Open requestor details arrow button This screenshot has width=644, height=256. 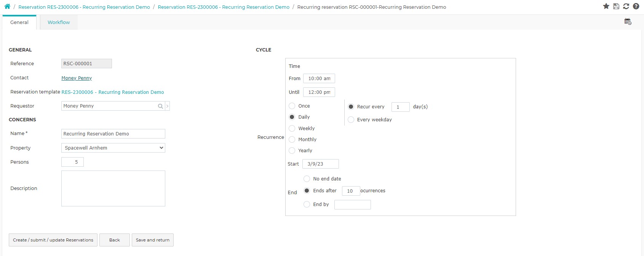[x=167, y=106]
